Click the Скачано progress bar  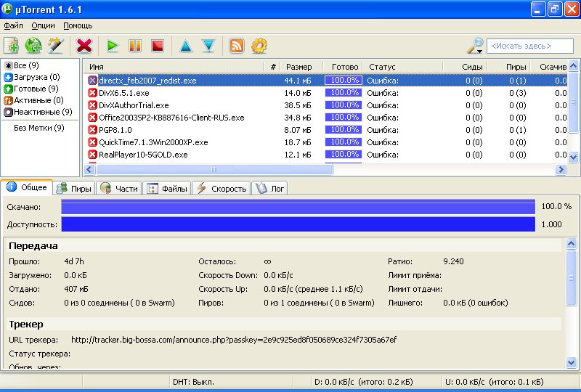(x=298, y=207)
